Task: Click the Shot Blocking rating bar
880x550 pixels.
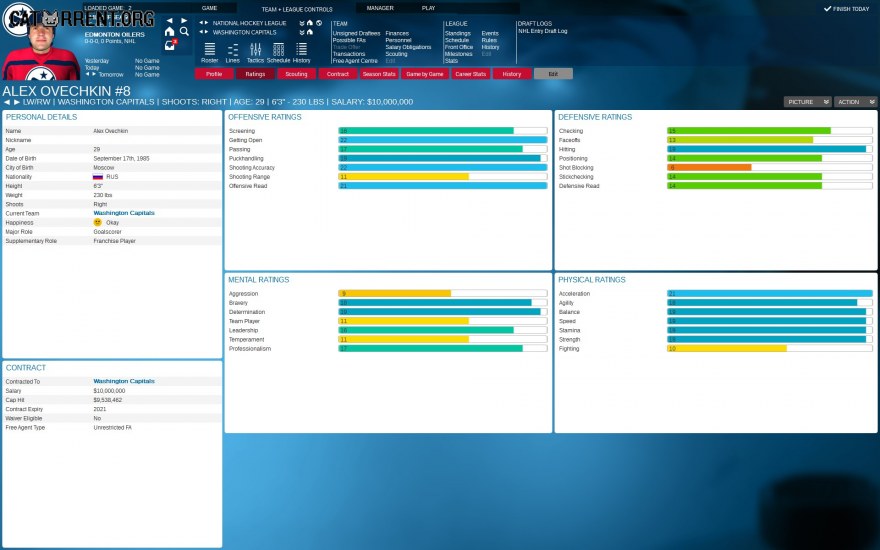Action: coord(769,167)
